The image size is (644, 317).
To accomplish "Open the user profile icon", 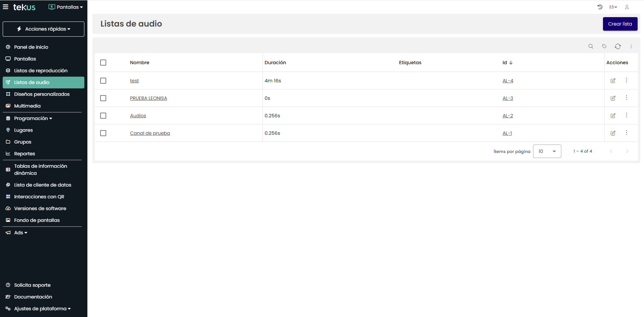I will pyautogui.click(x=627, y=7).
